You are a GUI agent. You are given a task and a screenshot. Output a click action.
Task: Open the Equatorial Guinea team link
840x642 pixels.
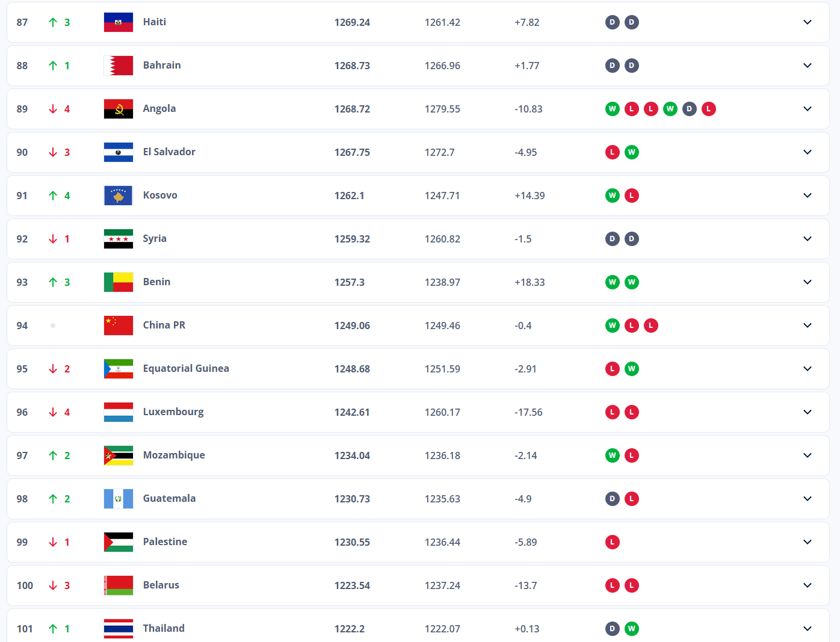coord(185,368)
